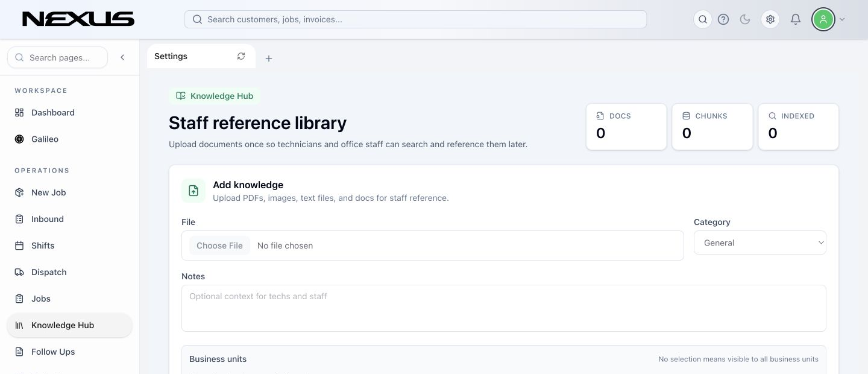Switch to the Settings tab

(201, 56)
